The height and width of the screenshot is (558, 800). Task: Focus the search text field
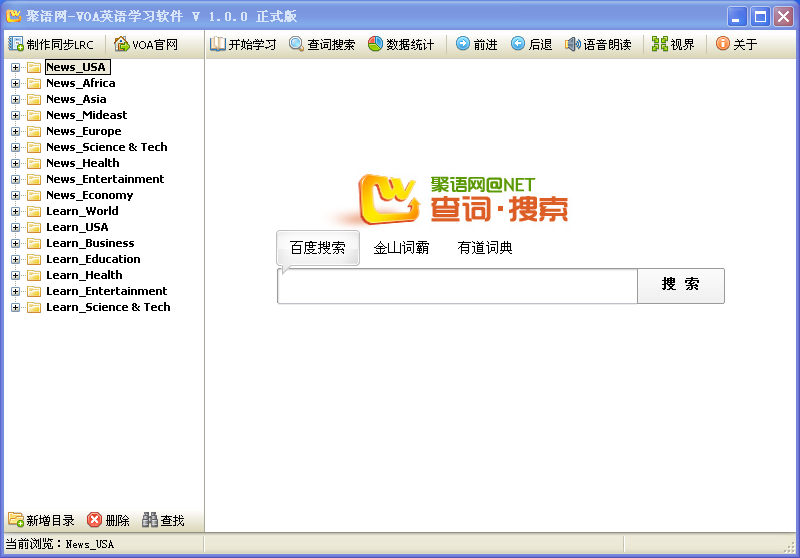(x=457, y=286)
